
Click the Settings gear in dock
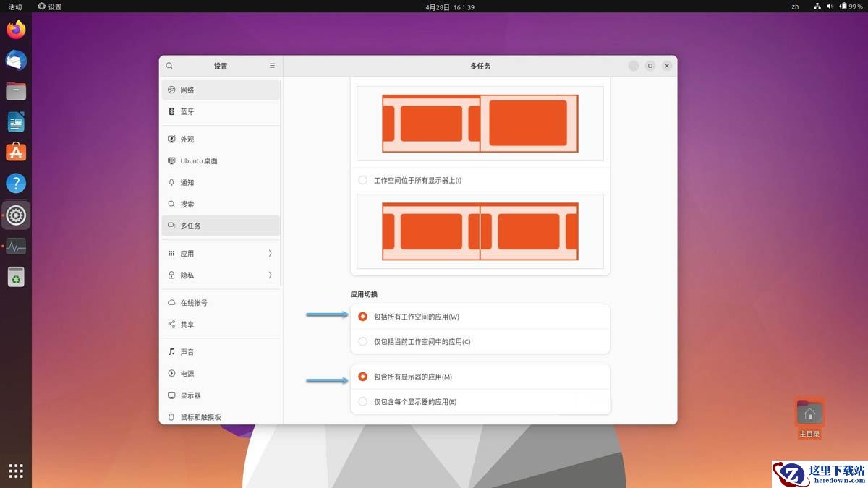(x=16, y=215)
